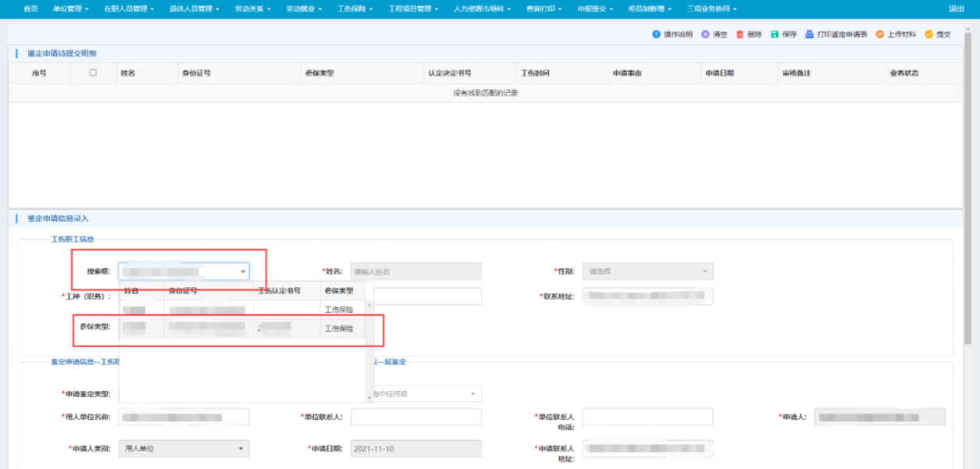Viewport: 980px width, 469px height.
Task: Open the 工伤保险 menu
Action: 355,9
